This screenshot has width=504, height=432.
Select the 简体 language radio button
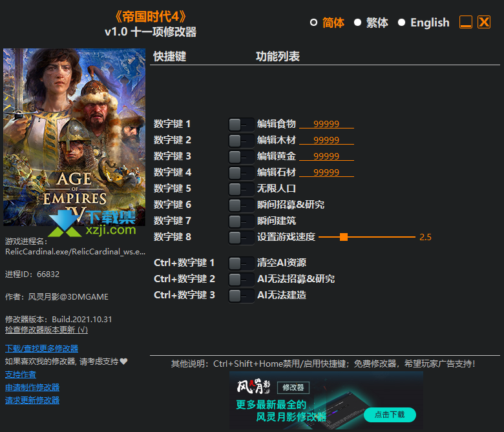(x=314, y=23)
